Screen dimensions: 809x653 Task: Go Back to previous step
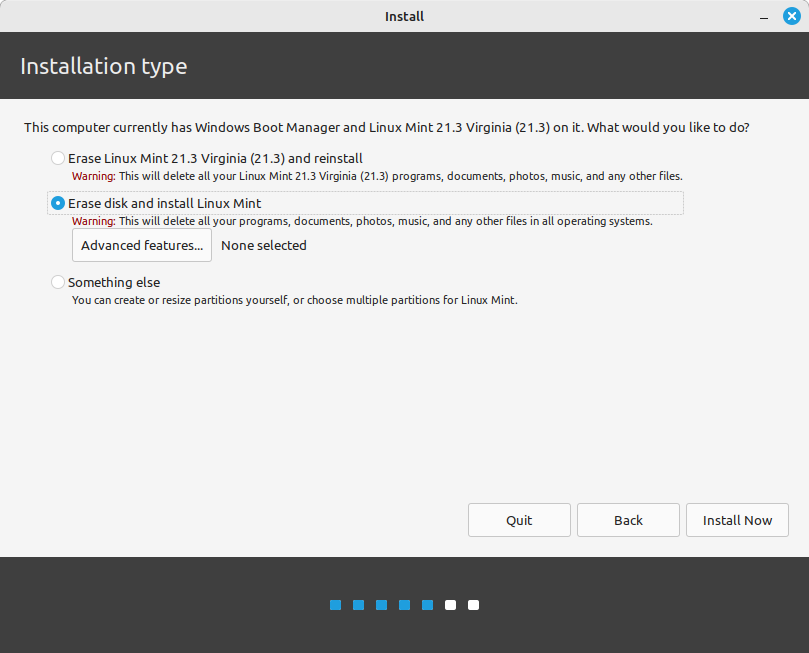[x=628, y=520]
